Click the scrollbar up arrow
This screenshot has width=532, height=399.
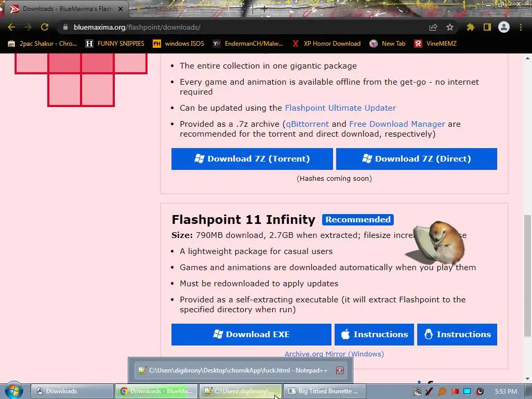[528, 58]
